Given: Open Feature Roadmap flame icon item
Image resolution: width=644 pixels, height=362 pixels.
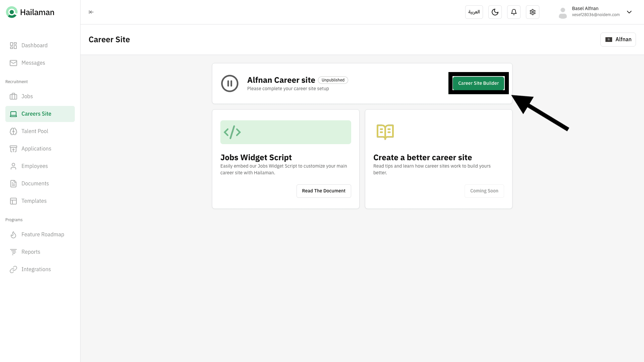Looking at the screenshot, I should click(42, 235).
